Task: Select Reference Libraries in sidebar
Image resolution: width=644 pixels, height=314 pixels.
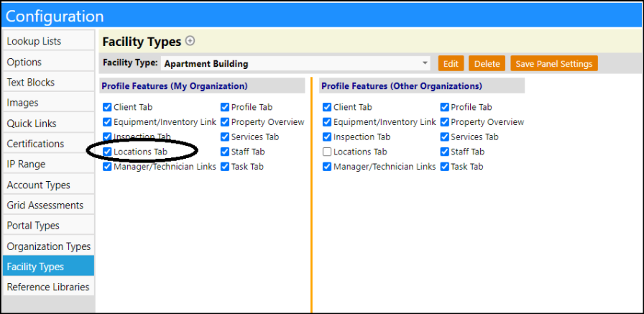Action: pyautogui.click(x=48, y=287)
